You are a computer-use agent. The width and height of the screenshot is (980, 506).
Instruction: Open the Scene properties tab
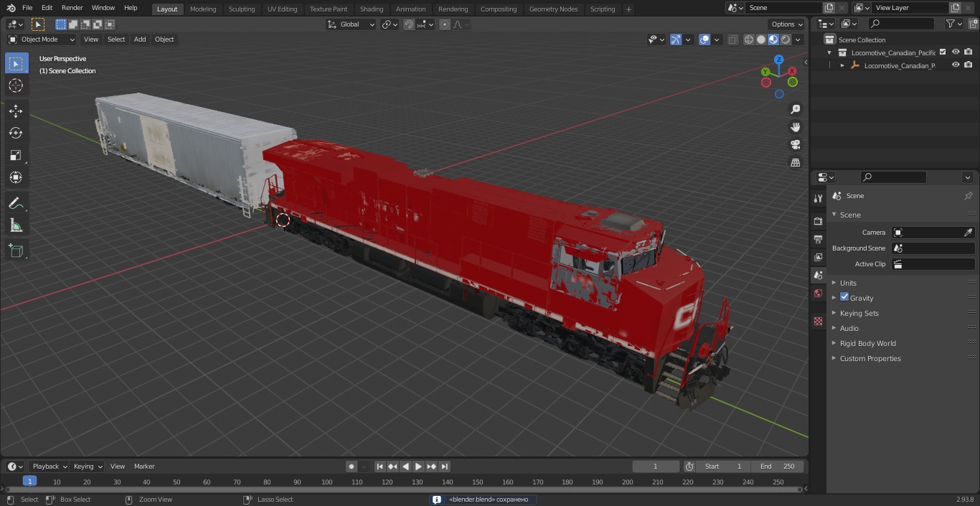(x=818, y=275)
